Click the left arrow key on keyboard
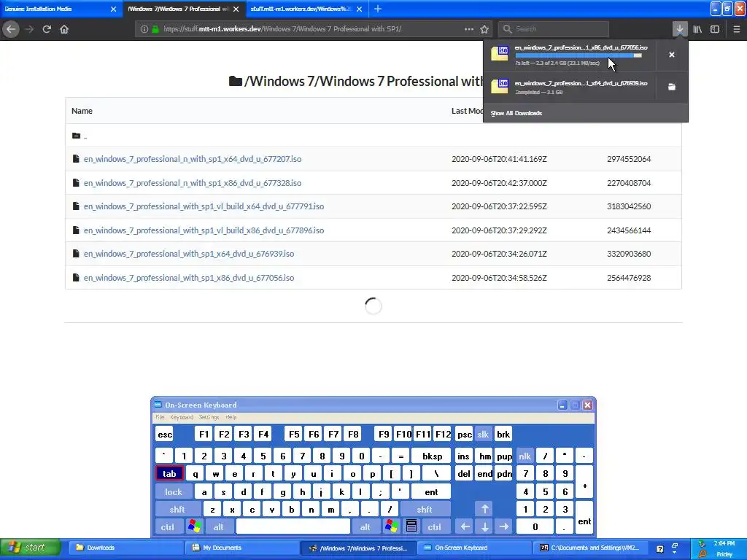This screenshot has width=747, height=560. pos(465,526)
